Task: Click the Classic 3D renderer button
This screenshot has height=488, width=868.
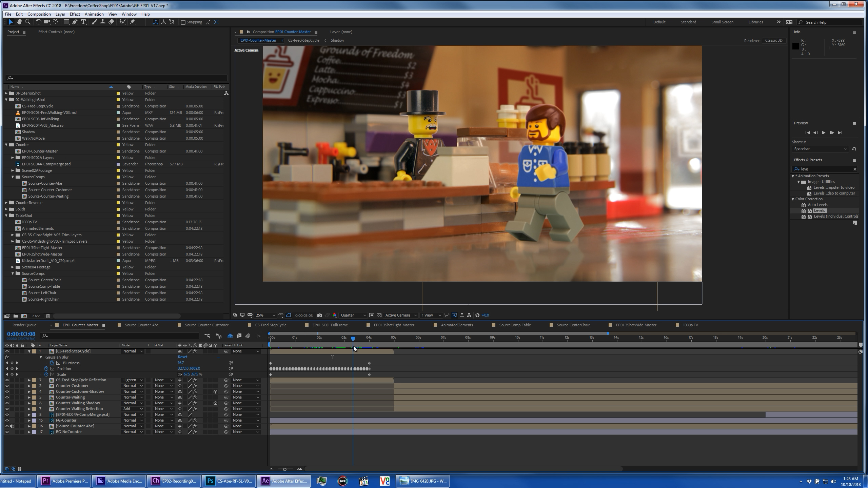Action: click(774, 40)
